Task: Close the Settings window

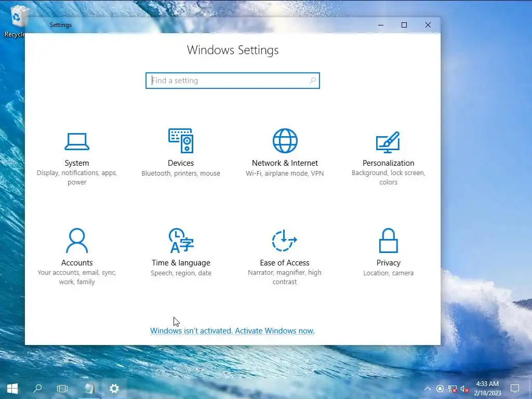Action: (x=428, y=25)
